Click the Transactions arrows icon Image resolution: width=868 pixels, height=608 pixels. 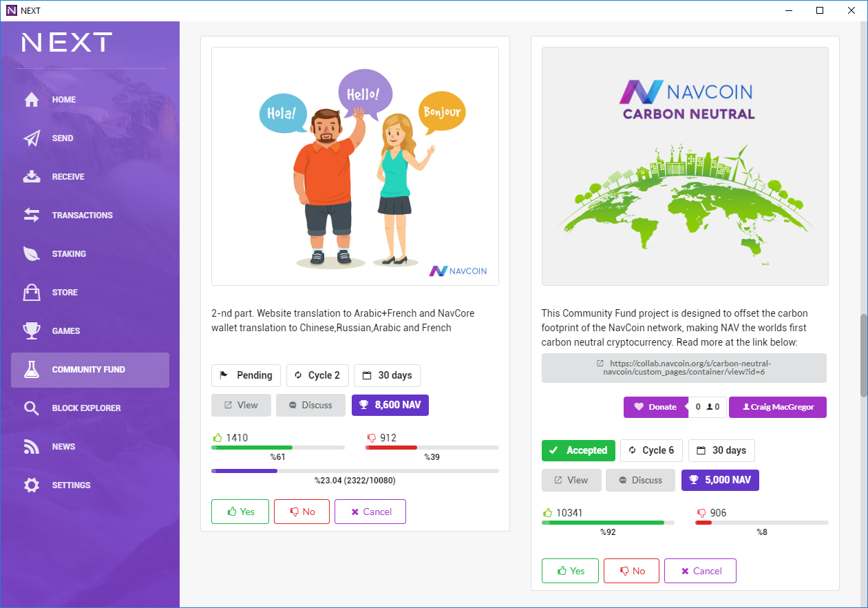(x=32, y=216)
